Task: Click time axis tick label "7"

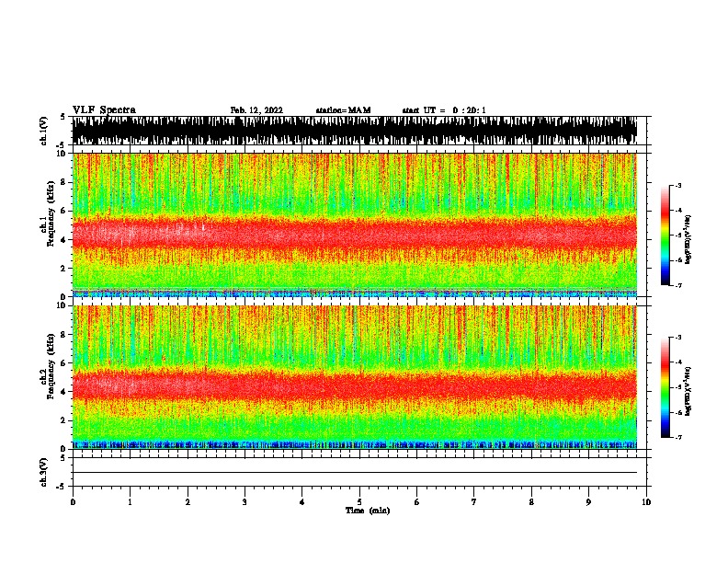Action: coord(474,502)
